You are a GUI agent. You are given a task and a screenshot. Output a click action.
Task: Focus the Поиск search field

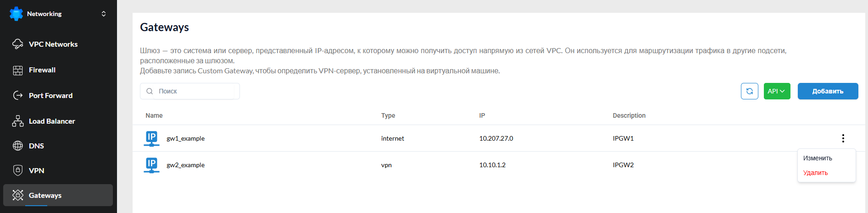click(190, 91)
